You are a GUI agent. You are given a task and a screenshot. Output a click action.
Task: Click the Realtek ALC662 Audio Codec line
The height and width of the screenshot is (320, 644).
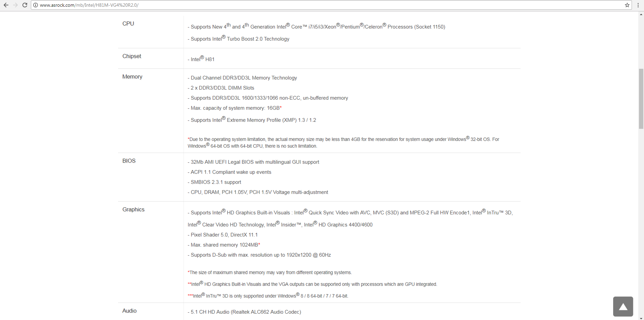coord(245,312)
